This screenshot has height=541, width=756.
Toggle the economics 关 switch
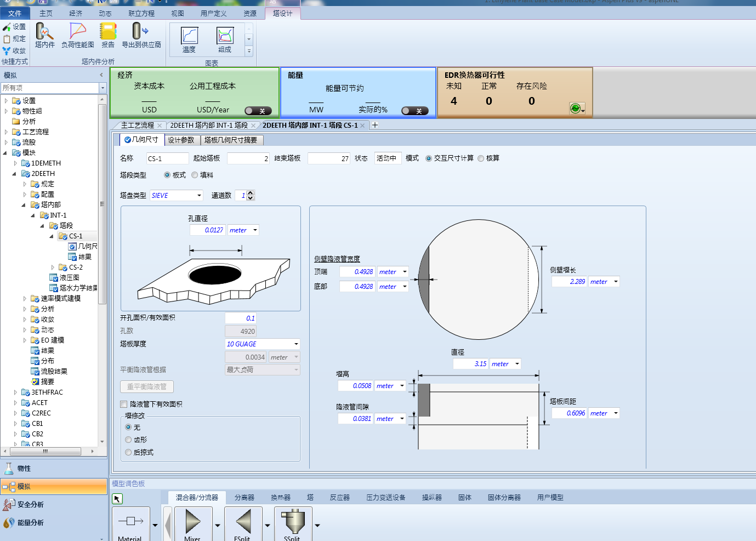tap(258, 111)
